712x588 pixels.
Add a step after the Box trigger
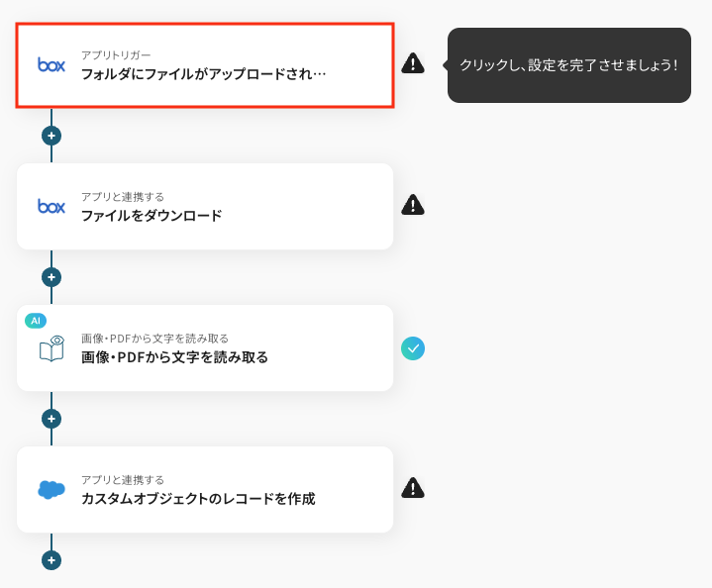point(51,136)
